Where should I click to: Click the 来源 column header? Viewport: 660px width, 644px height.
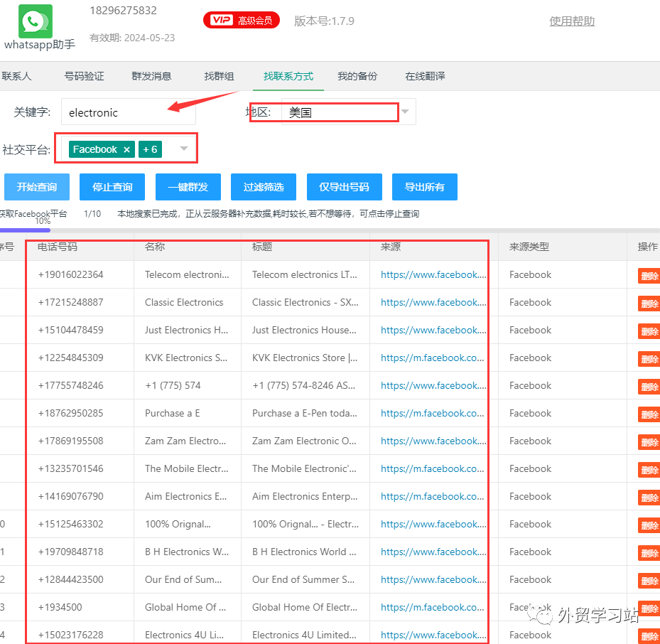point(391,247)
